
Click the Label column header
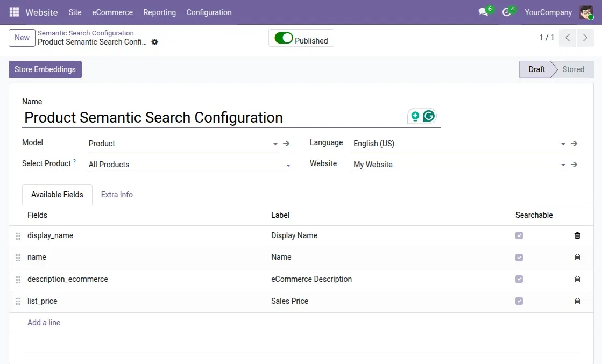280,215
